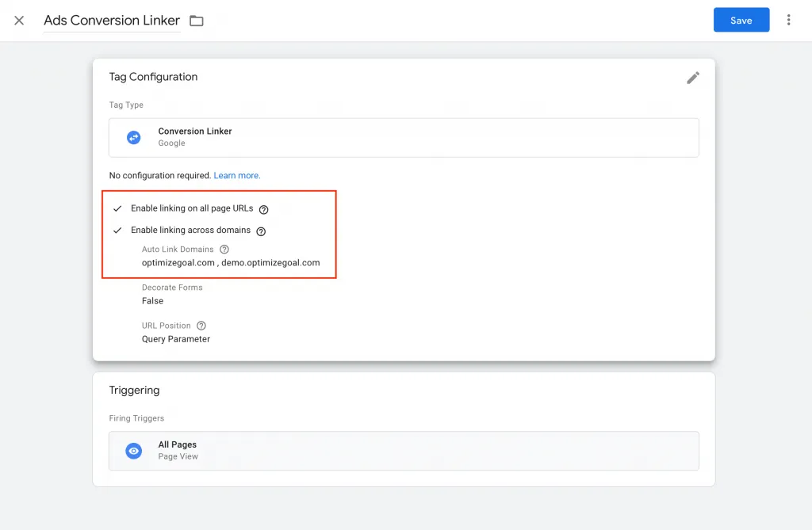Click the Decorate Forms False value
Viewport: 812px width, 530px height.
point(153,301)
